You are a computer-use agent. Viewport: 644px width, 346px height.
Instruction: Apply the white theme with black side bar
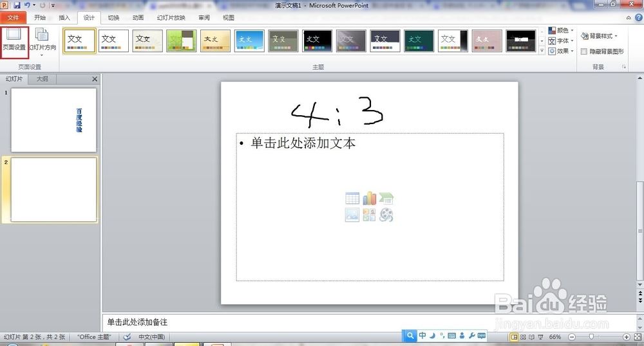(x=453, y=41)
